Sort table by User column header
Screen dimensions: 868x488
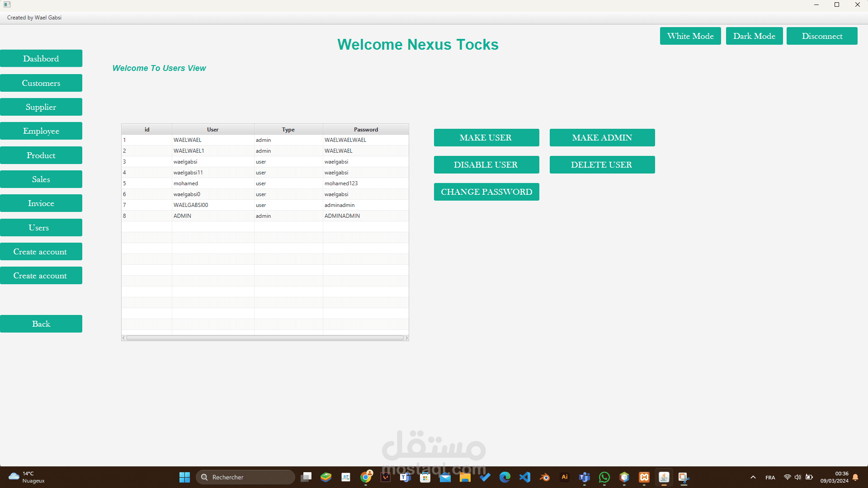(x=212, y=129)
